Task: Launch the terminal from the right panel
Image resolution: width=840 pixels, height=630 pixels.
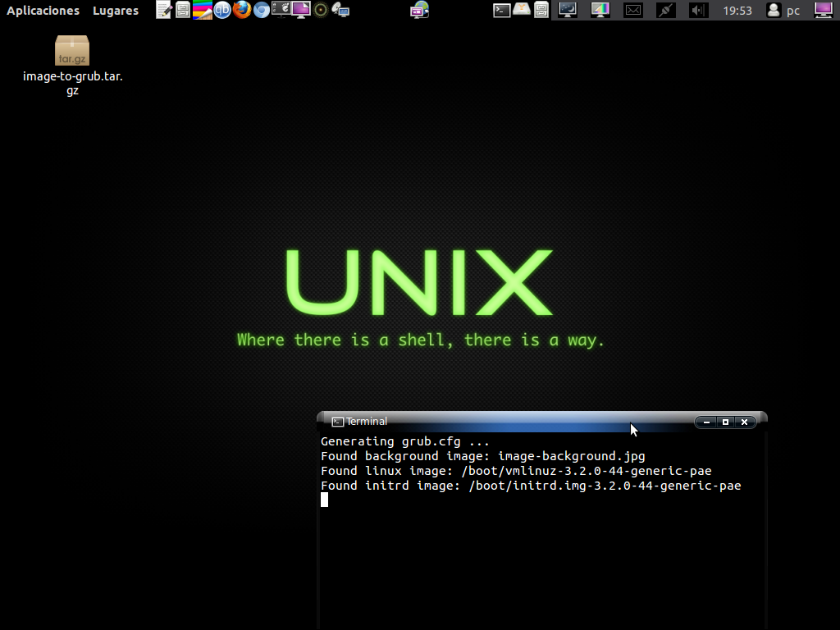Action: click(x=501, y=10)
